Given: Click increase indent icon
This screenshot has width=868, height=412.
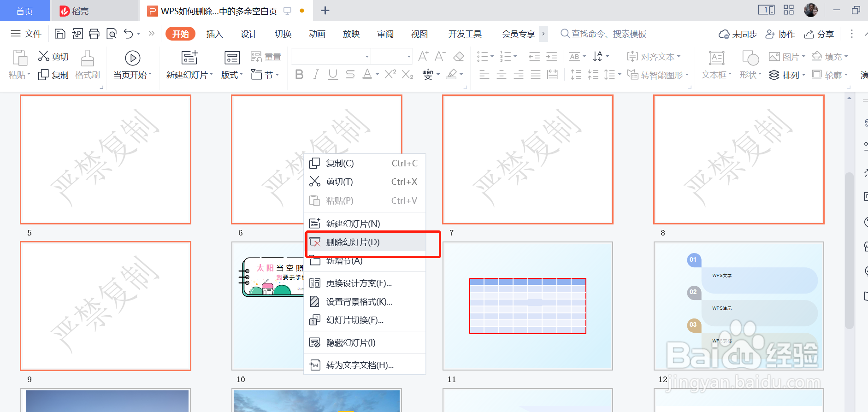Looking at the screenshot, I should [551, 57].
